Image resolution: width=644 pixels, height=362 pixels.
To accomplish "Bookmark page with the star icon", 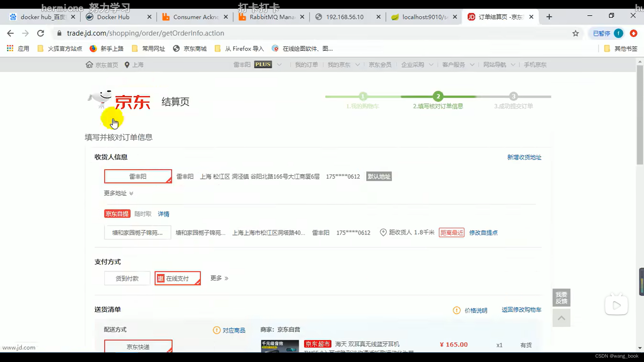I will coord(576,33).
